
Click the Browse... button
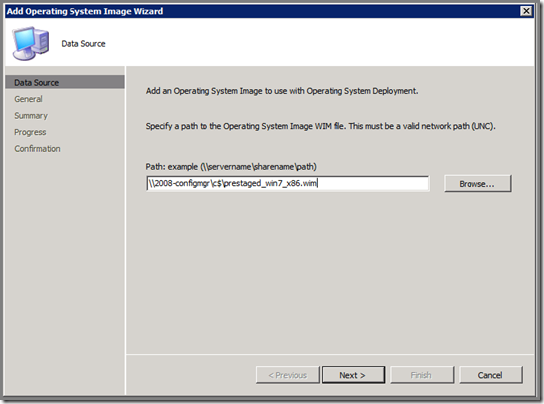coord(477,183)
